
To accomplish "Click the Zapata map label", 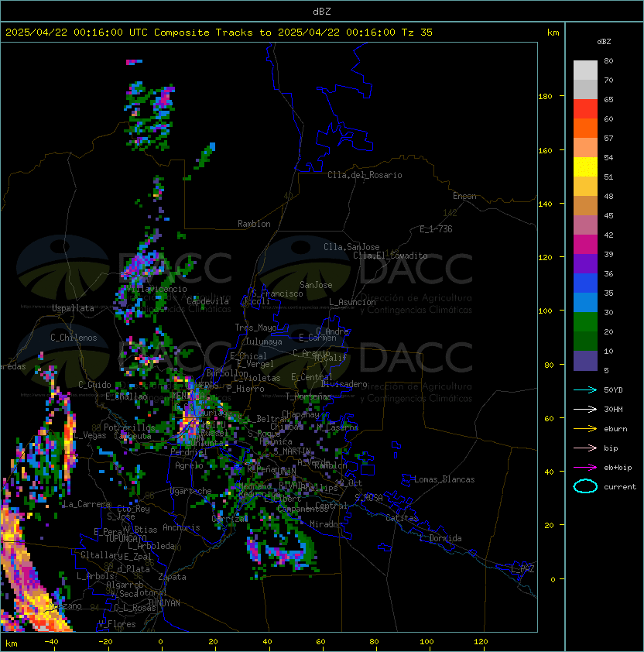I will [172, 577].
